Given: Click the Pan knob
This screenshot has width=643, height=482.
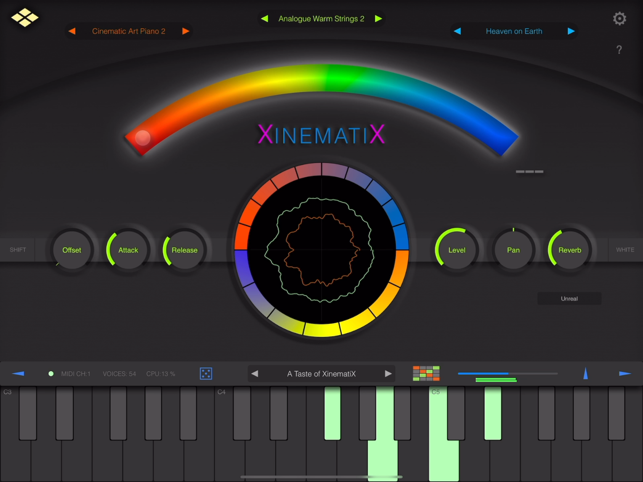Looking at the screenshot, I should click(513, 250).
